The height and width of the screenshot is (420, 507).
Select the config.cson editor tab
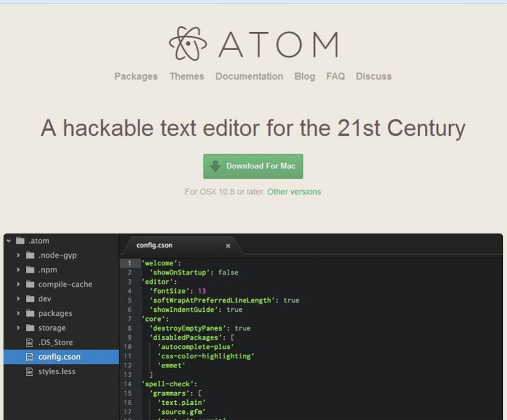(181, 245)
